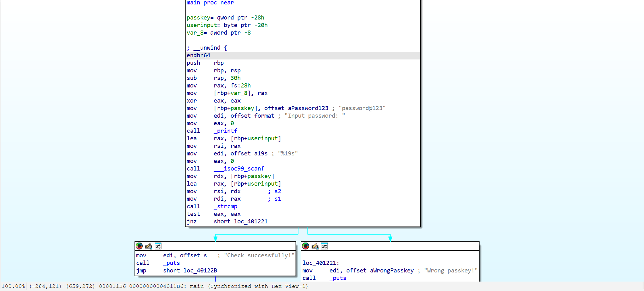Click the node color icon in the "Check successfully!" block

[x=139, y=246]
